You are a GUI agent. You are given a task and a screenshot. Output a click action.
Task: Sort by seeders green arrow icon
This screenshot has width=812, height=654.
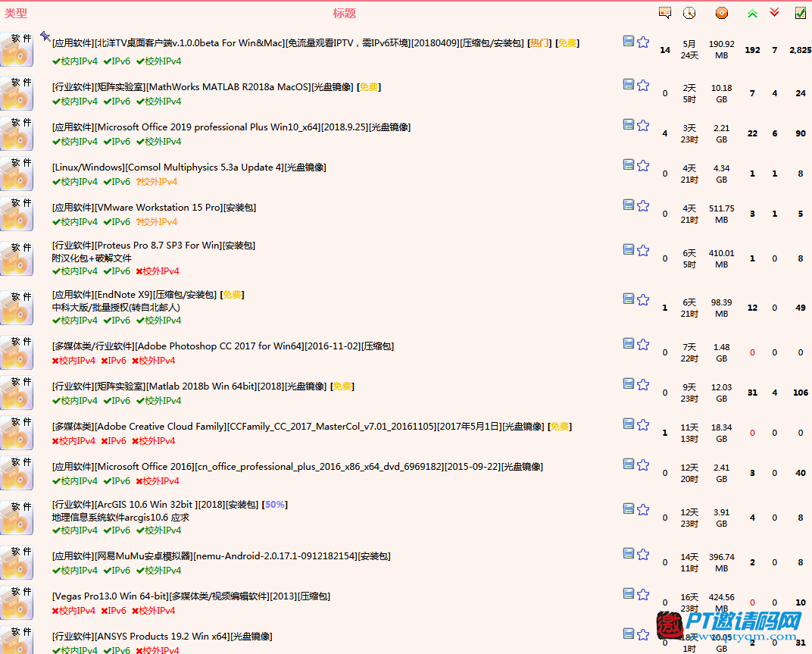(x=752, y=14)
